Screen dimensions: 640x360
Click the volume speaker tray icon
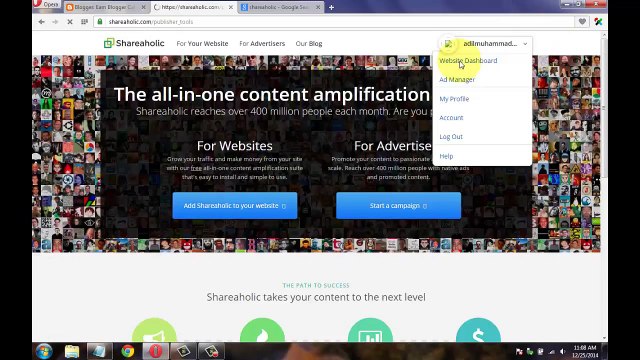pos(562,351)
